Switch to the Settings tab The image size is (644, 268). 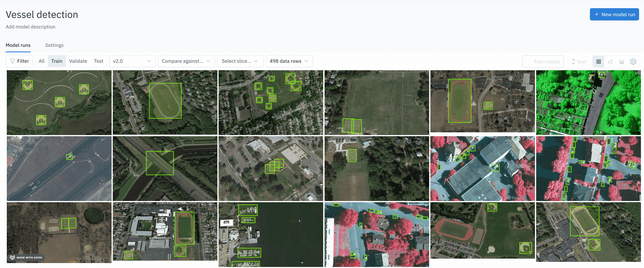(54, 45)
